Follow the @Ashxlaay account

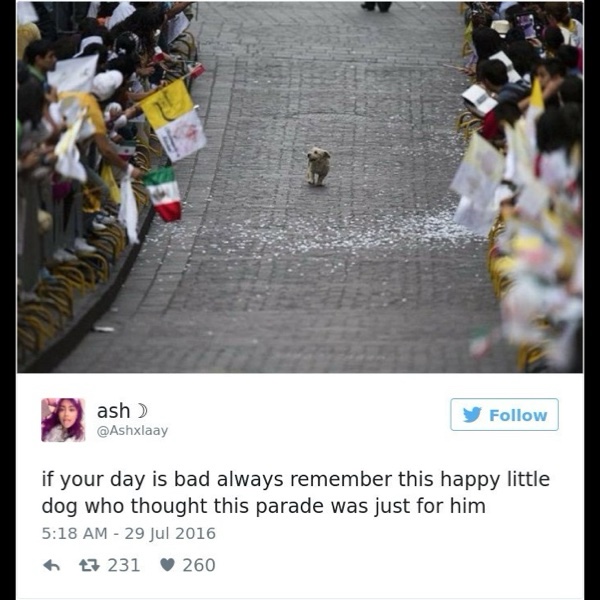pyautogui.click(x=504, y=414)
